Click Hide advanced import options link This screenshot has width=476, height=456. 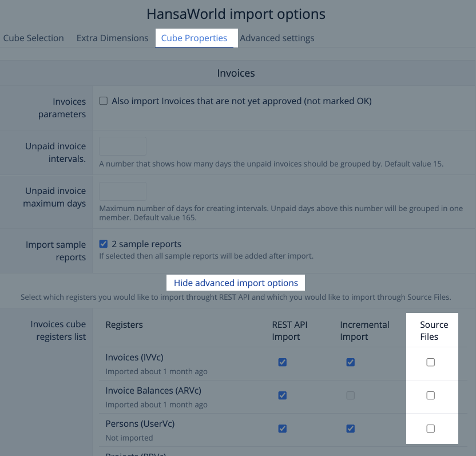(236, 283)
